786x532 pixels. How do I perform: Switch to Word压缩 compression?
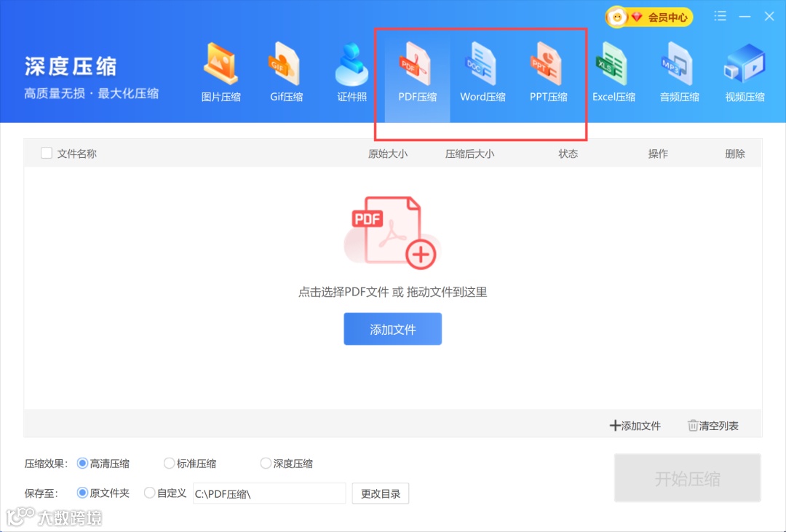click(x=483, y=72)
